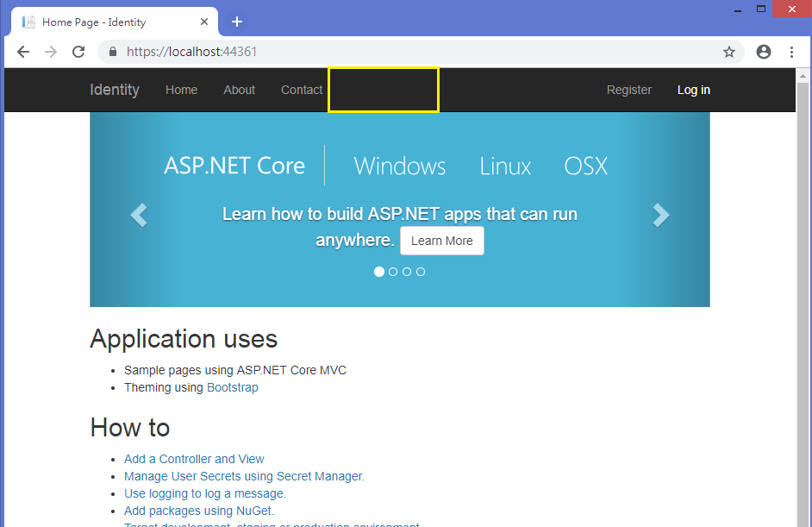
Task: Click Windows text in the banner
Action: (x=400, y=166)
